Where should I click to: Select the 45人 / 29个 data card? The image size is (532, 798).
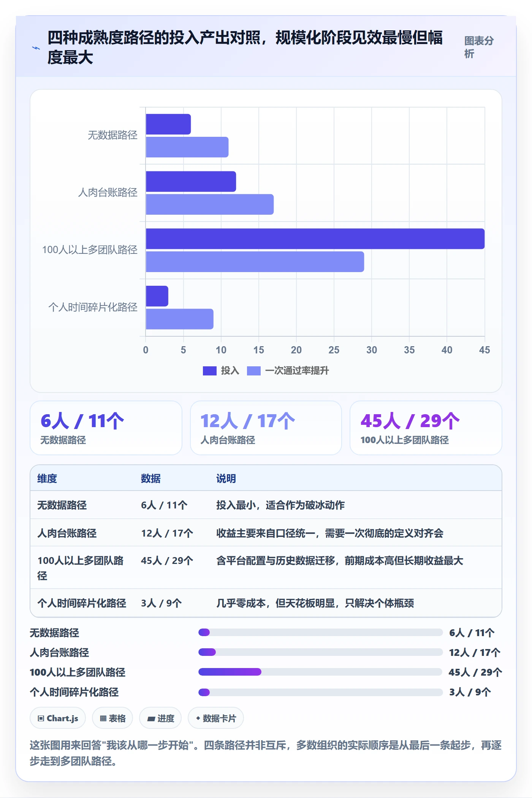point(426,428)
